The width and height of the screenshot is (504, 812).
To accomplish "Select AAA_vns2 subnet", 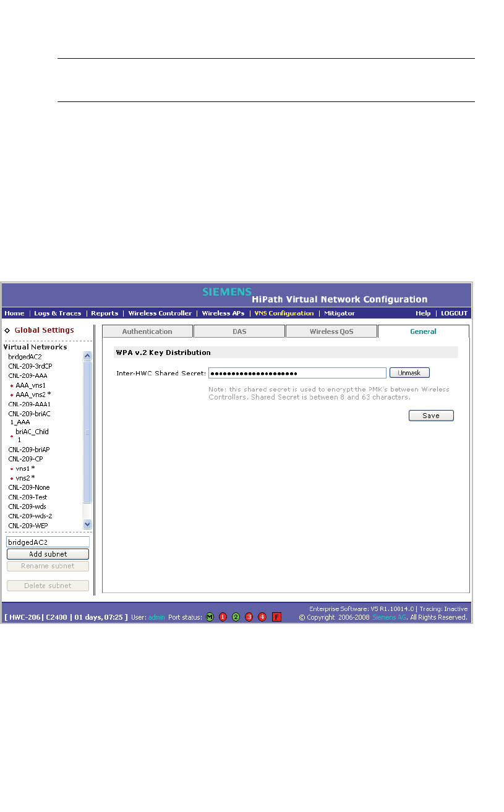I will coord(33,395).
